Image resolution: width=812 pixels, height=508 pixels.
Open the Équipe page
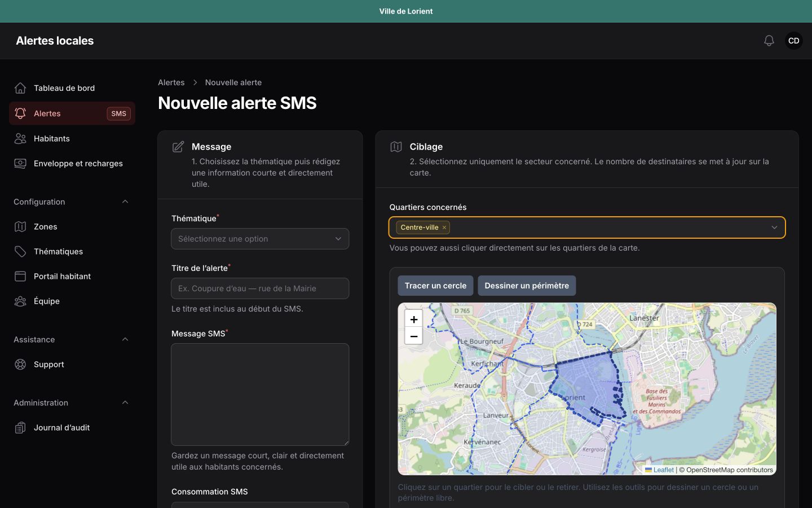click(72, 301)
